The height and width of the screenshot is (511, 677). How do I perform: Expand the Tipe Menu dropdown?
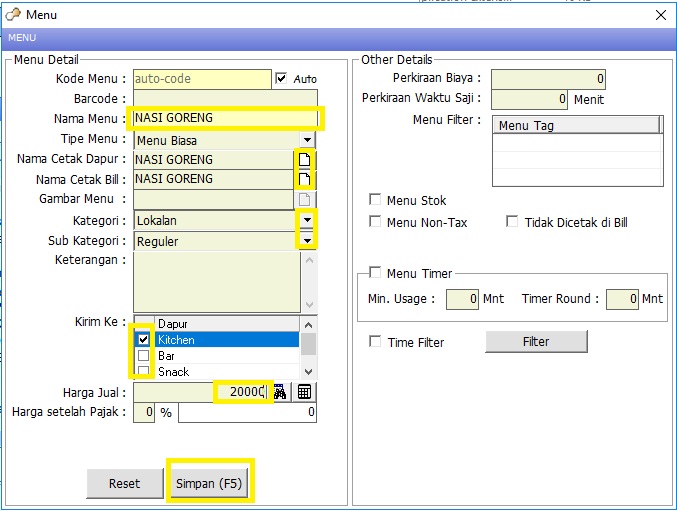pos(307,140)
